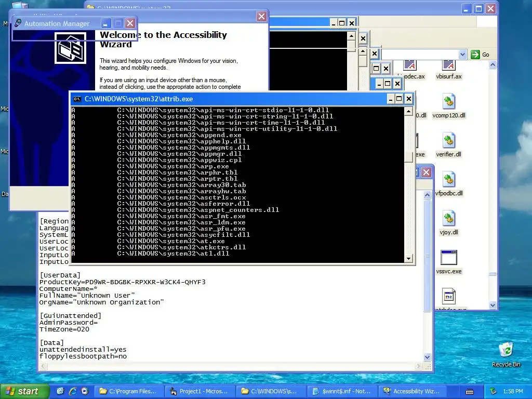Viewport: 532px width, 399px height.
Task: Click the attrib.exe console title bar text
Action: (x=138, y=99)
